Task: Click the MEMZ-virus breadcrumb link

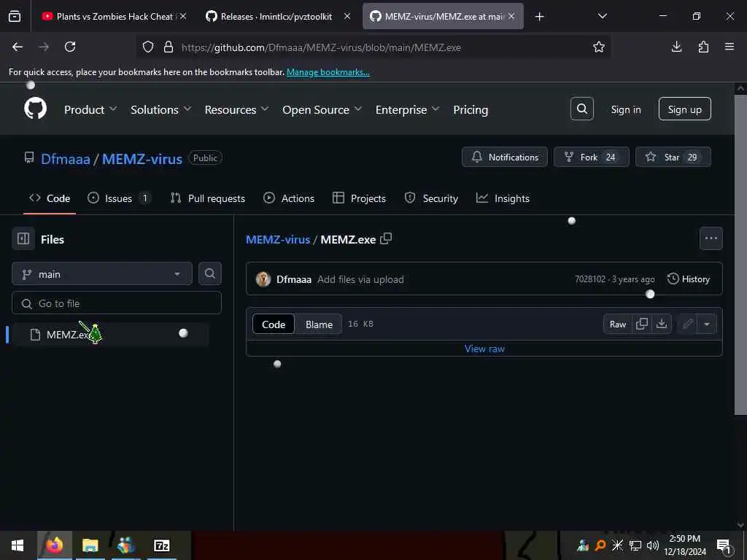Action: [x=278, y=239]
